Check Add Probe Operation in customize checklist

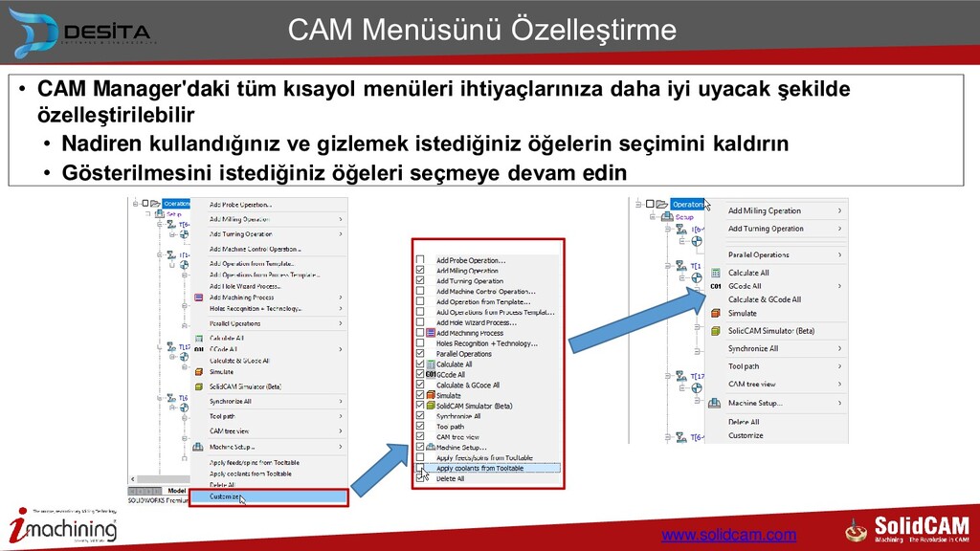point(420,260)
